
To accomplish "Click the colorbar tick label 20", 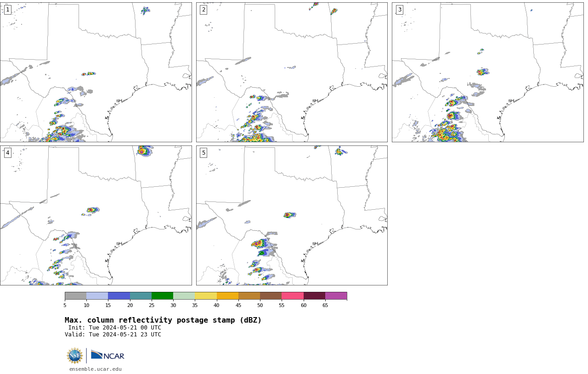I will point(130,305).
